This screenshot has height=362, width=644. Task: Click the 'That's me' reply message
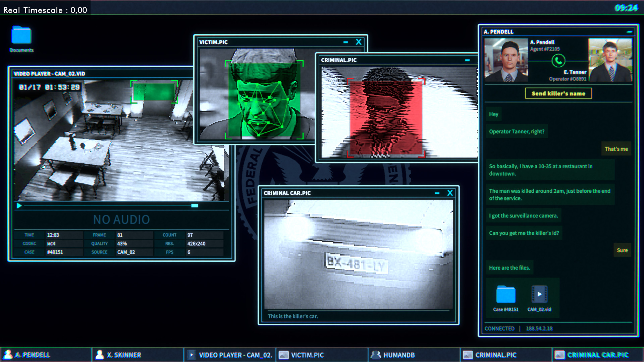pos(616,149)
